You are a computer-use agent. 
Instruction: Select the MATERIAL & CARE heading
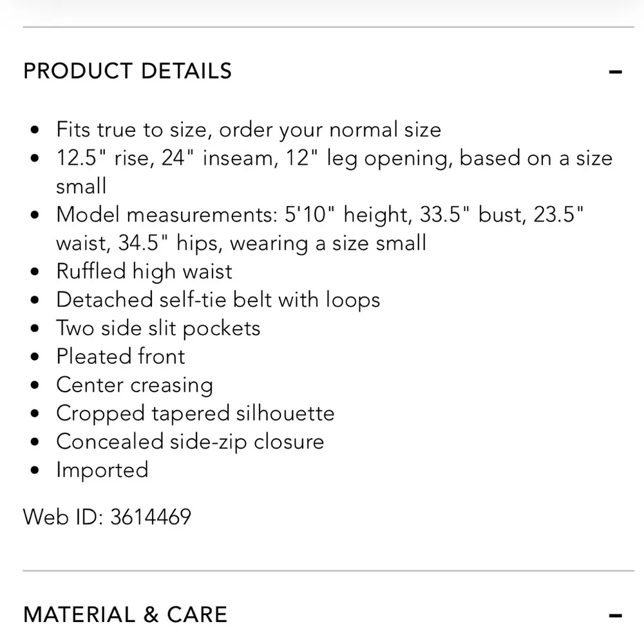click(x=125, y=615)
